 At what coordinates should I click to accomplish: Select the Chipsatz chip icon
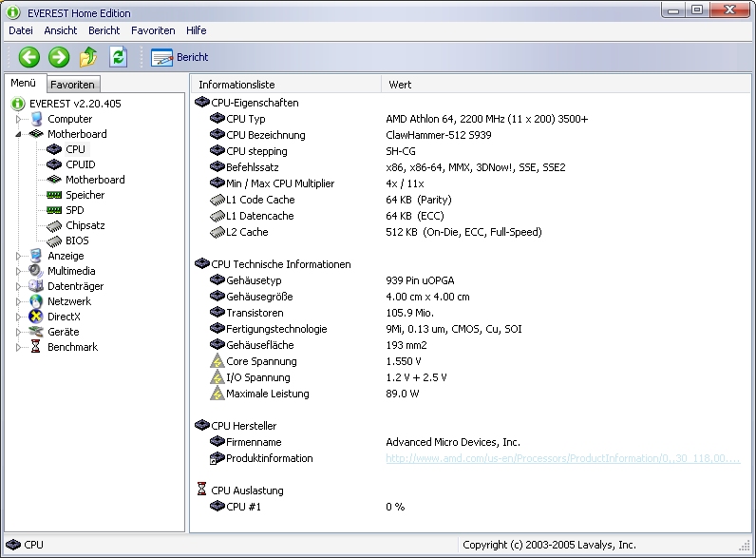[x=54, y=225]
